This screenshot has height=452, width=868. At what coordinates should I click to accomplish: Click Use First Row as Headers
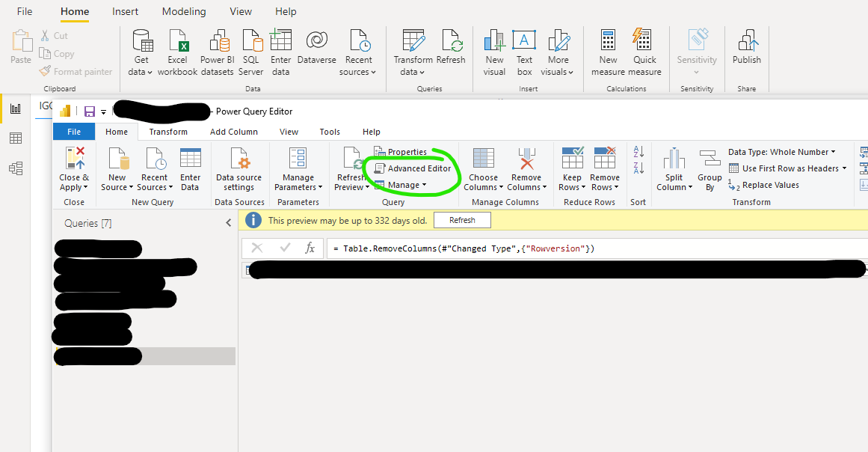click(x=788, y=168)
